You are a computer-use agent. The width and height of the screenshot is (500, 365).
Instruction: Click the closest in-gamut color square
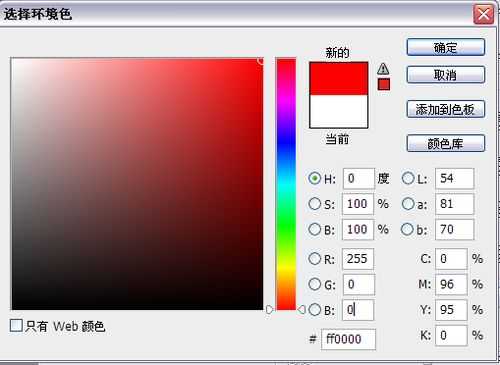(x=384, y=84)
